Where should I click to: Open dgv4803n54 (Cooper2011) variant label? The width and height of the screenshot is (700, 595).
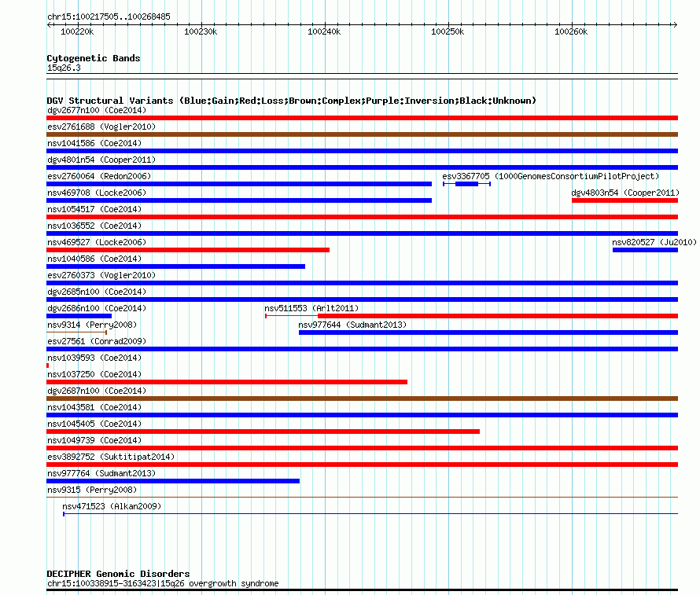(x=625, y=193)
